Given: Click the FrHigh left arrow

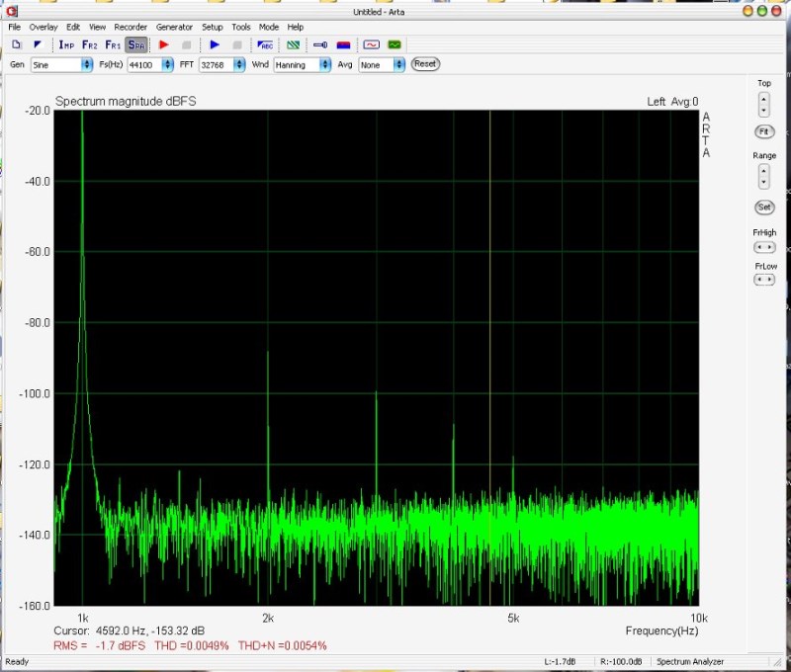Looking at the screenshot, I should point(759,247).
